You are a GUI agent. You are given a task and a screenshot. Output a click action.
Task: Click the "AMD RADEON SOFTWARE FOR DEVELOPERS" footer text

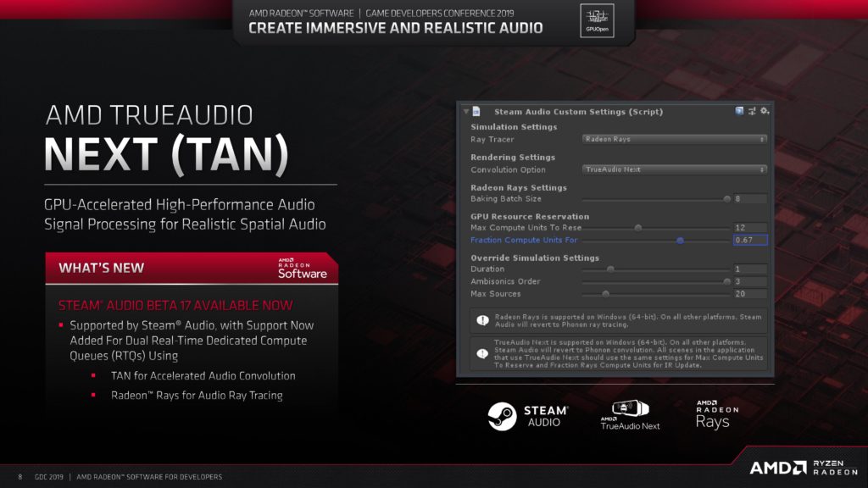tap(149, 477)
